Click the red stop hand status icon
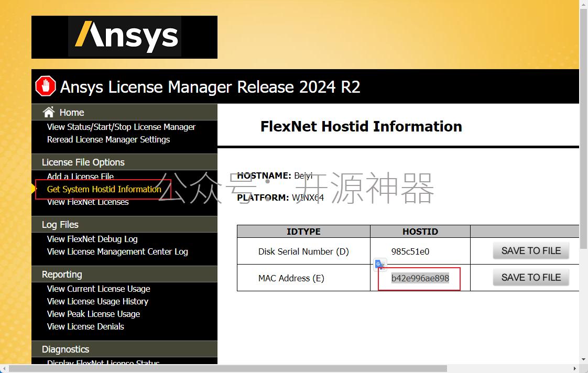588x373 pixels. [46, 86]
